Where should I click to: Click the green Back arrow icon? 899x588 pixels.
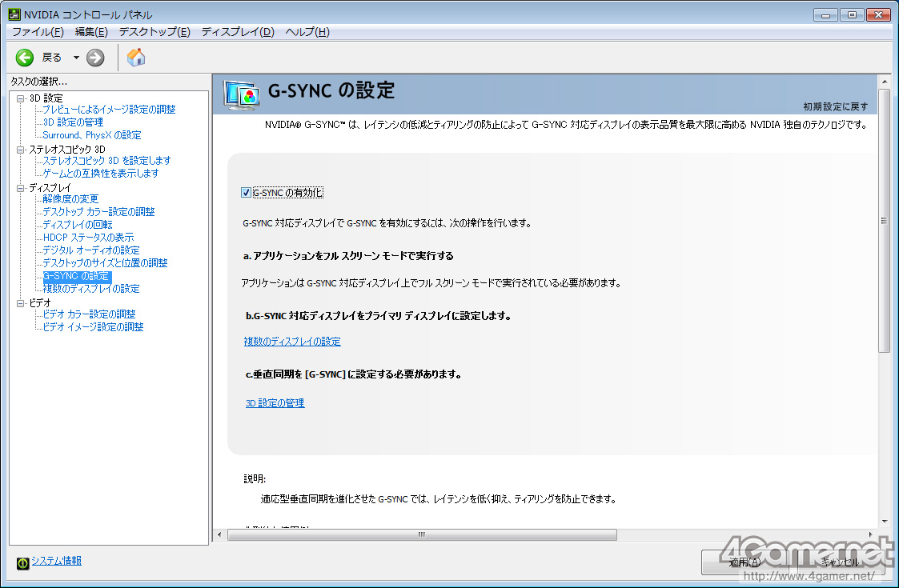(25, 57)
